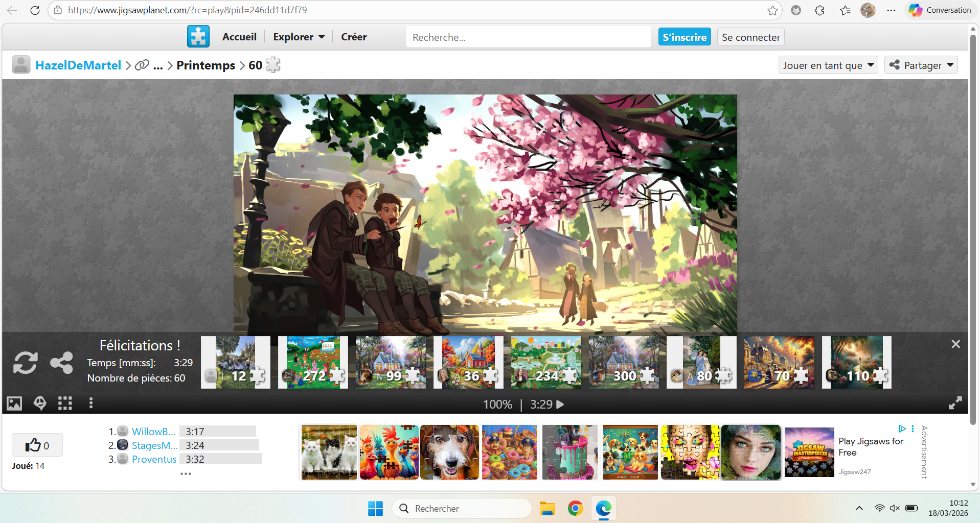
Task: Open the 70-piece suggested puzzle
Action: point(780,362)
